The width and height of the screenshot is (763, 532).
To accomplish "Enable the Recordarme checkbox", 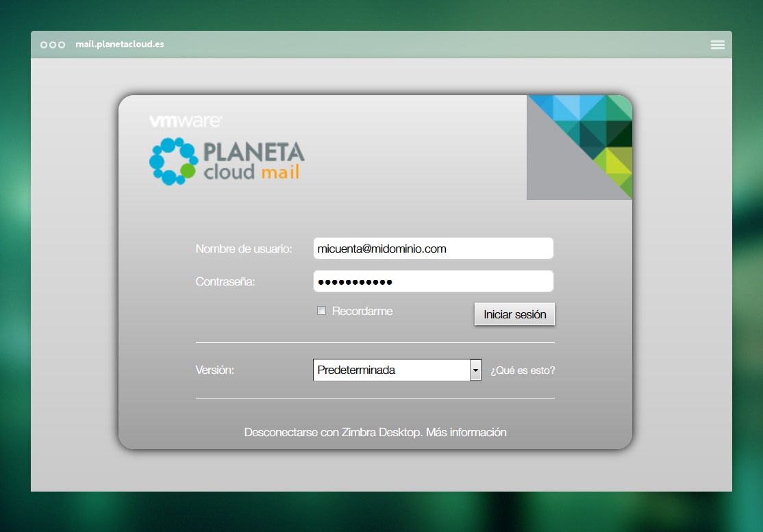I will click(x=322, y=310).
